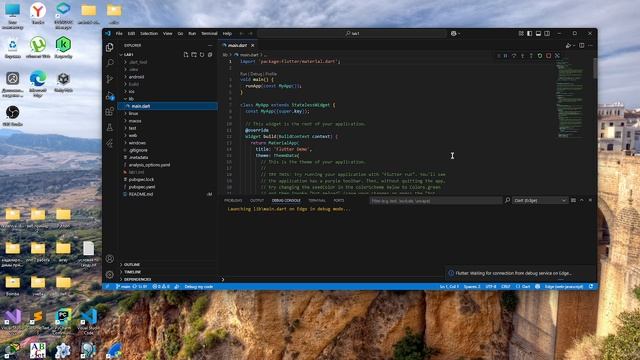The width and height of the screenshot is (640, 360).
Task: Toggle bottom panel visibility
Action: click(x=538, y=33)
